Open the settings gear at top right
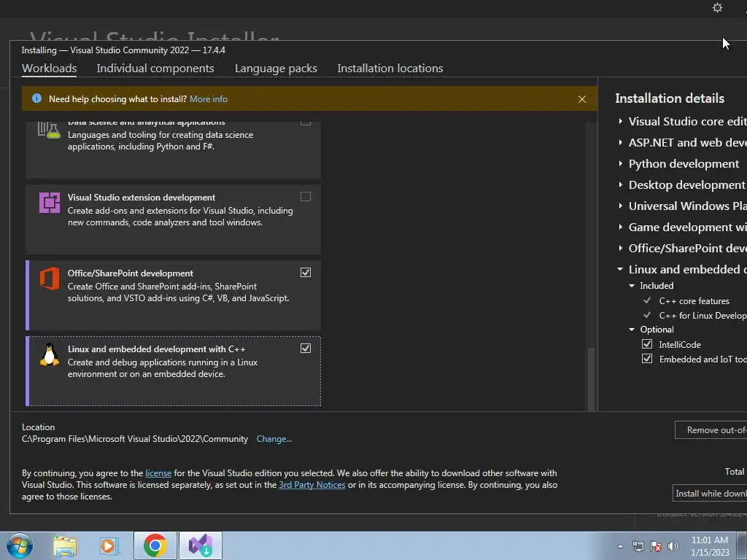747x560 pixels. pos(717,7)
